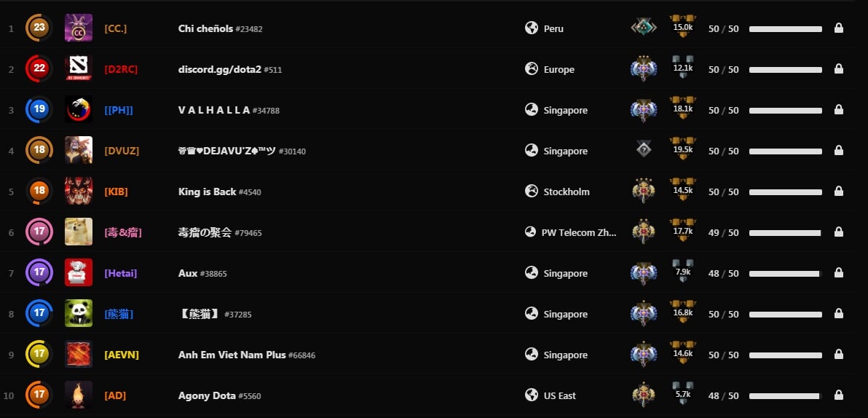Click the globe icon next to Peru
Image resolution: width=868 pixels, height=418 pixels.
pyautogui.click(x=532, y=28)
